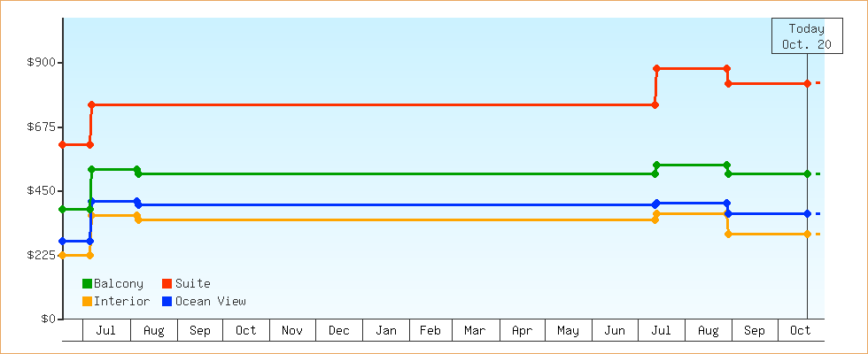This screenshot has width=868, height=354.
Task: Click the Ocean View line's final point at Today
Action: (807, 213)
